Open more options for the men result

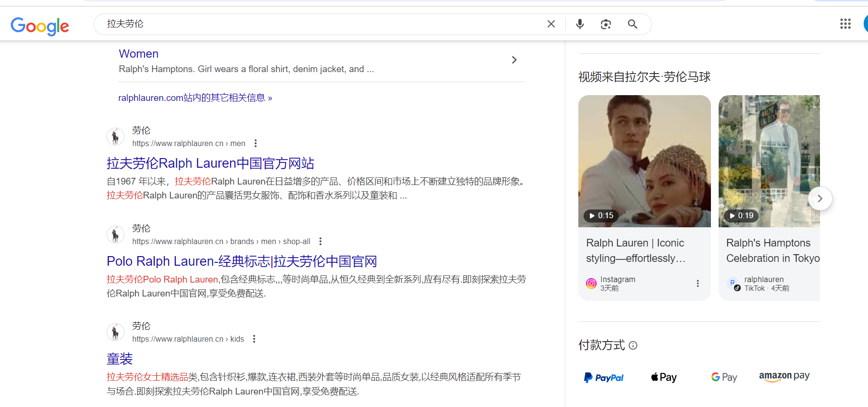(256, 143)
